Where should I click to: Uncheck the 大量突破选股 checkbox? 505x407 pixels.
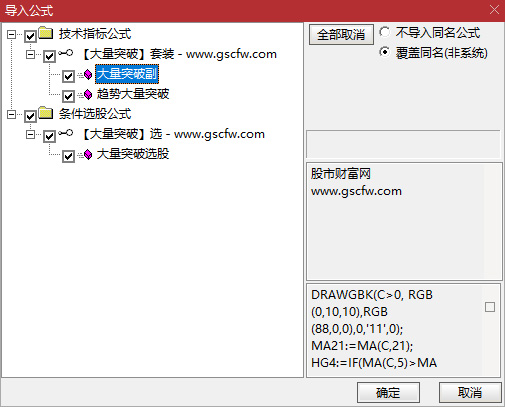pyautogui.click(x=68, y=156)
